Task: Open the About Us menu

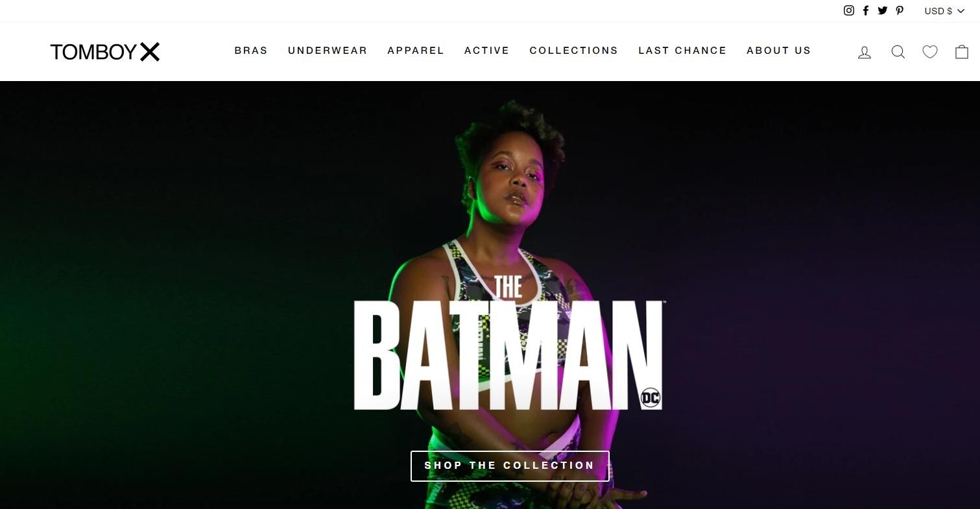Action: (x=779, y=51)
